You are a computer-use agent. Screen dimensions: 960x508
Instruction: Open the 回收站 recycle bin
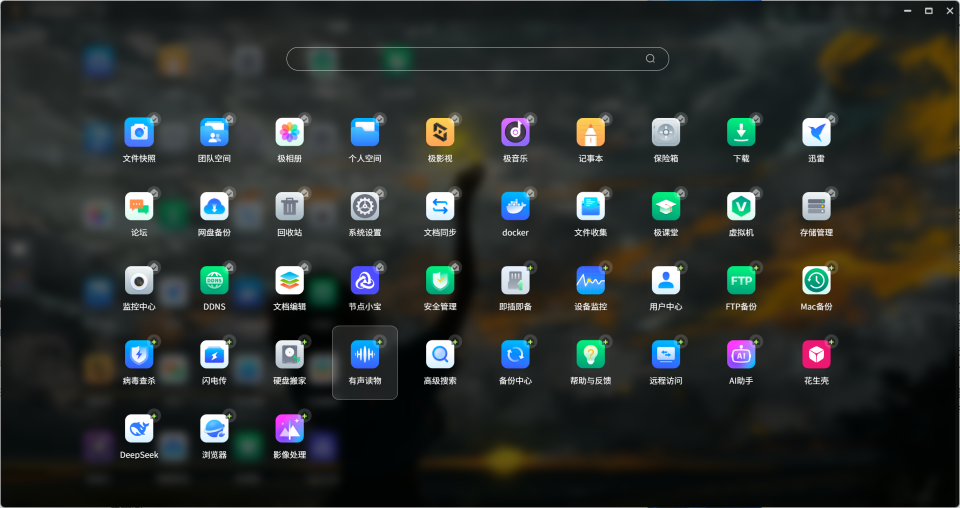click(289, 207)
